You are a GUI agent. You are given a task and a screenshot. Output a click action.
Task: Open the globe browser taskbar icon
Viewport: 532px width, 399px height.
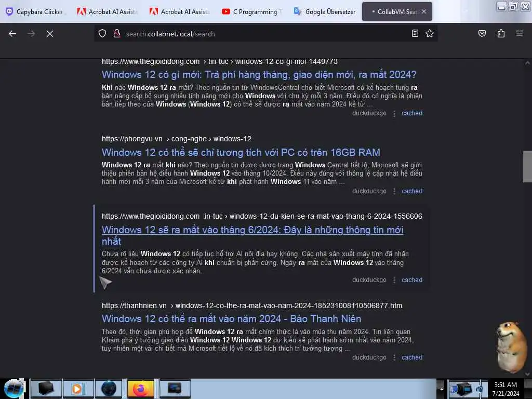[x=109, y=389]
